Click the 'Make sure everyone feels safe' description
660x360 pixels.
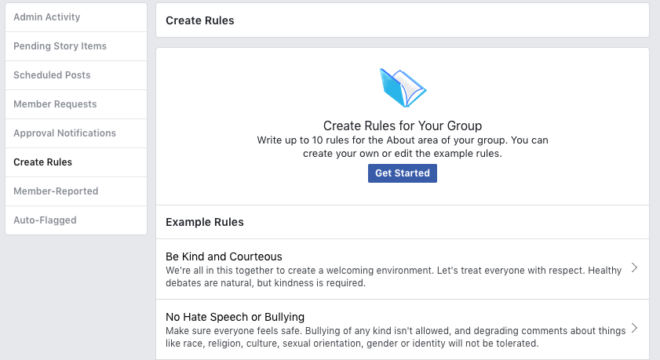click(x=396, y=337)
